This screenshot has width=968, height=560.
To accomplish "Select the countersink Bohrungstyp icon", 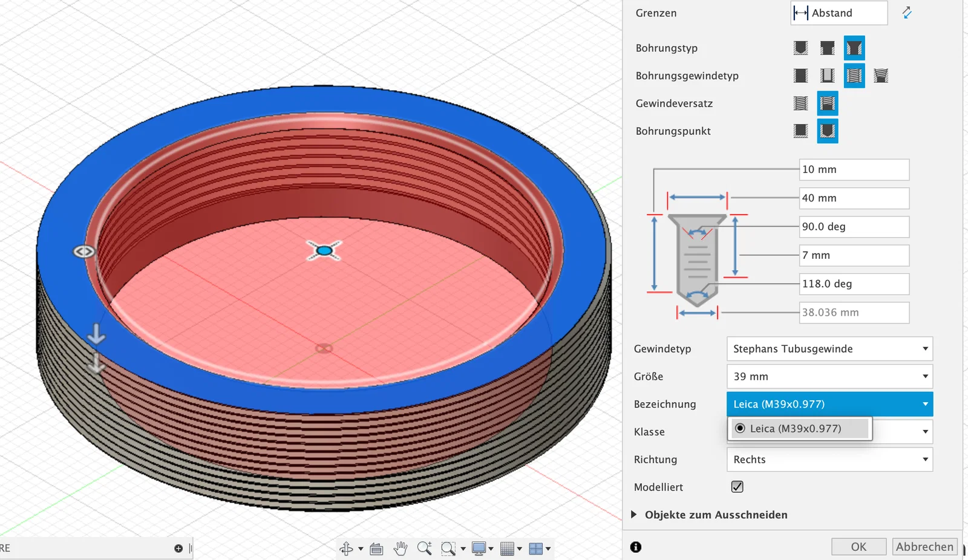I will point(854,48).
